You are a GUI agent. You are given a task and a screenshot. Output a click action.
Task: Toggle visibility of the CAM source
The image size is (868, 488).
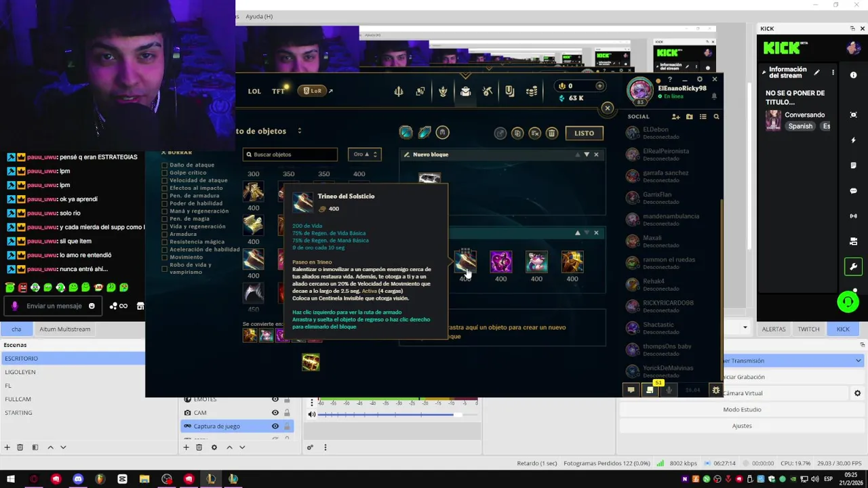tap(275, 413)
